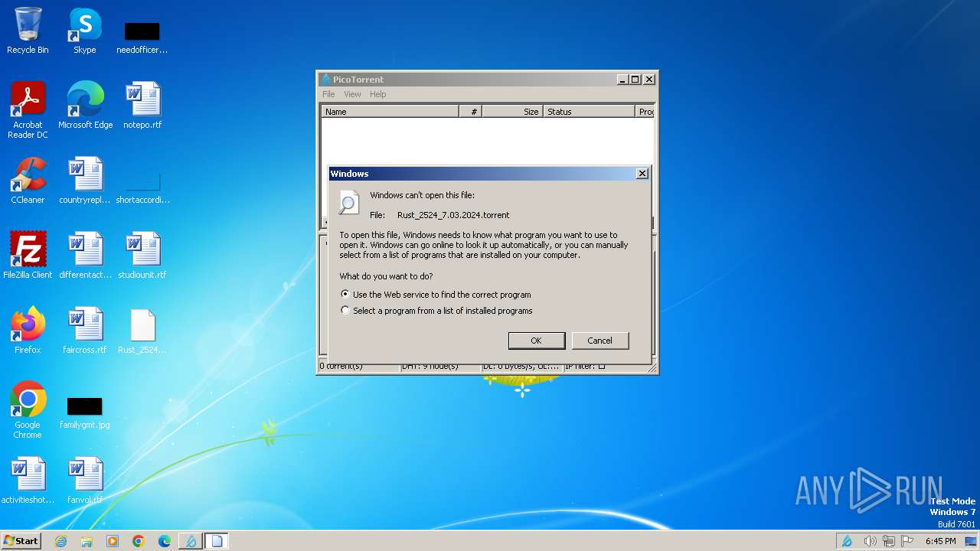The height and width of the screenshot is (551, 980).
Task: Click the Action Center flag icon
Action: (907, 541)
